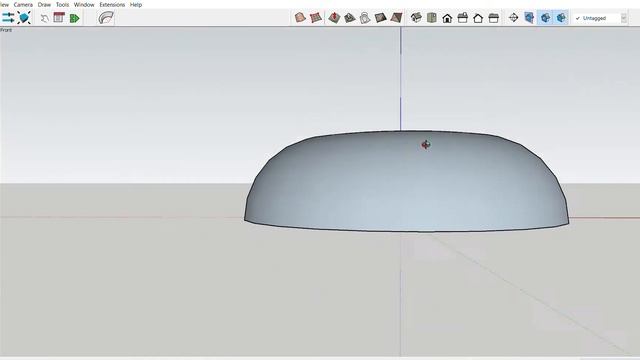Select the Stamp sandbox tool

350,18
